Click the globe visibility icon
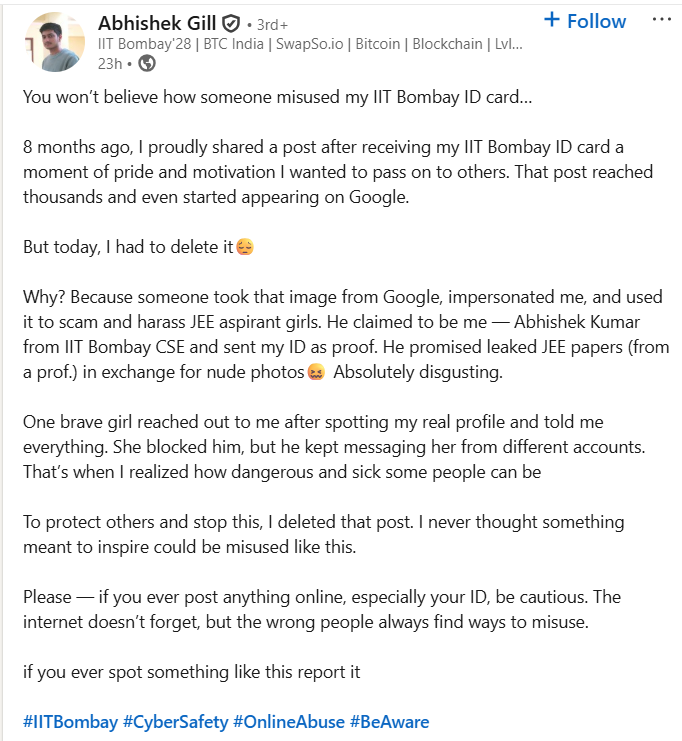Image resolution: width=682 pixels, height=741 pixels. tap(147, 64)
